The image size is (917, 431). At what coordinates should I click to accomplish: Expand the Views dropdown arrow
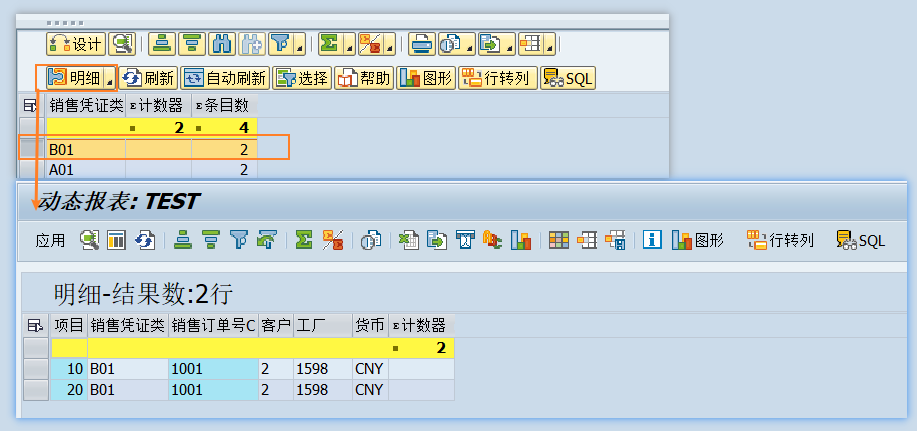click(x=469, y=44)
